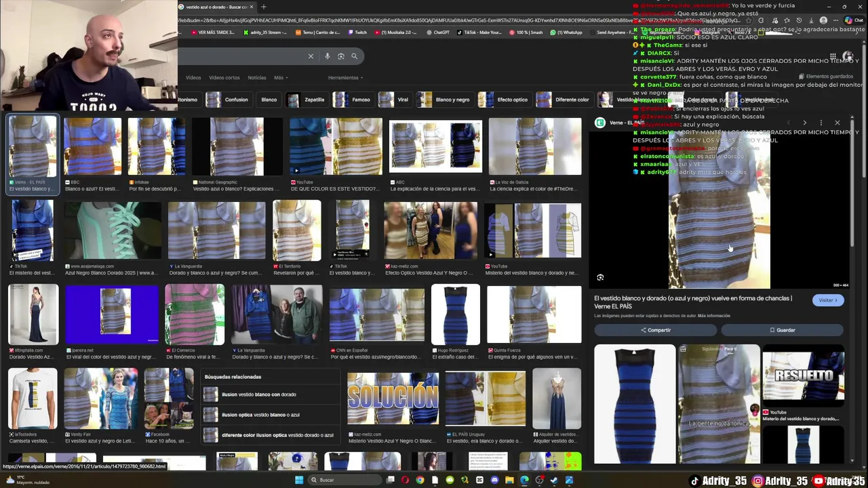Click the Elementos guardados link
Screen dimensions: 868x488
click(x=825, y=77)
